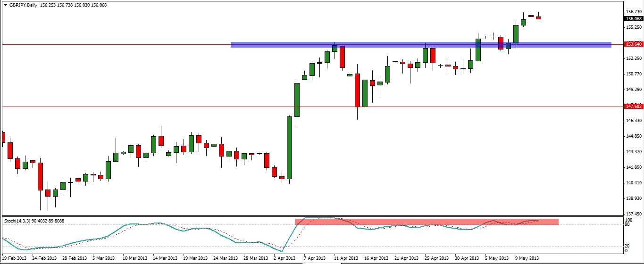
Task: Click the 16 Apr 2013 date label
Action: (x=376, y=258)
